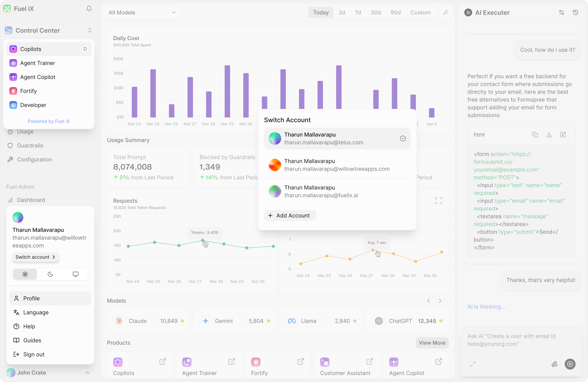Select Agent Copilot in product menu

click(49, 77)
